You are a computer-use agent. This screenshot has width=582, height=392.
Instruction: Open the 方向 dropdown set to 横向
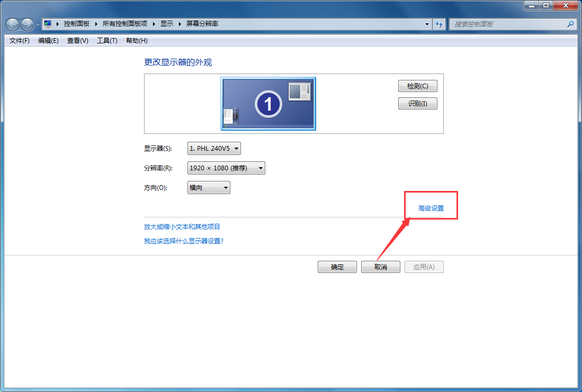[x=209, y=188]
